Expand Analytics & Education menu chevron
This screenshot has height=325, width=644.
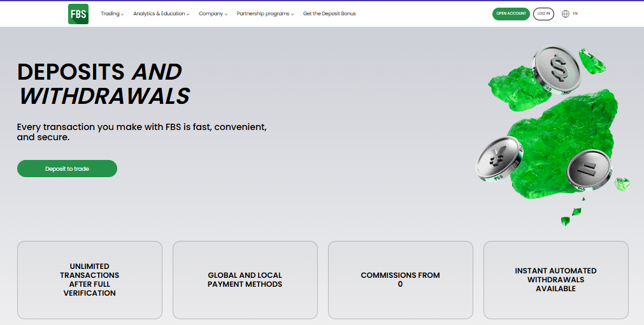point(188,15)
